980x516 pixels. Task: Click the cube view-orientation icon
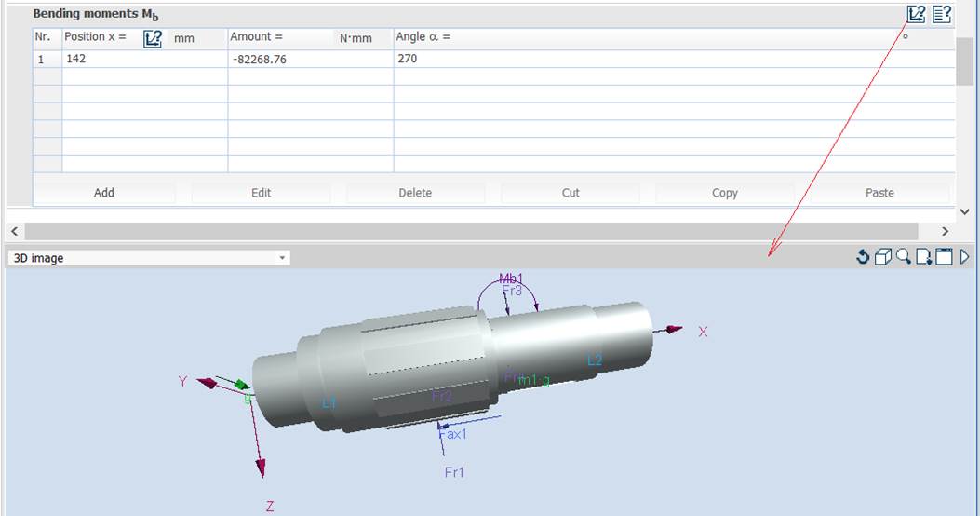tap(883, 256)
